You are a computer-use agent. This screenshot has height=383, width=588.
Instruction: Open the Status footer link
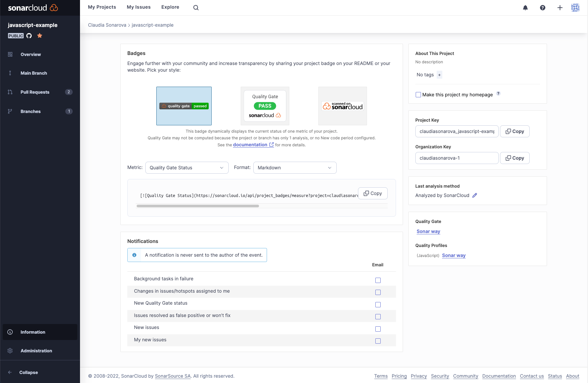tap(555, 376)
